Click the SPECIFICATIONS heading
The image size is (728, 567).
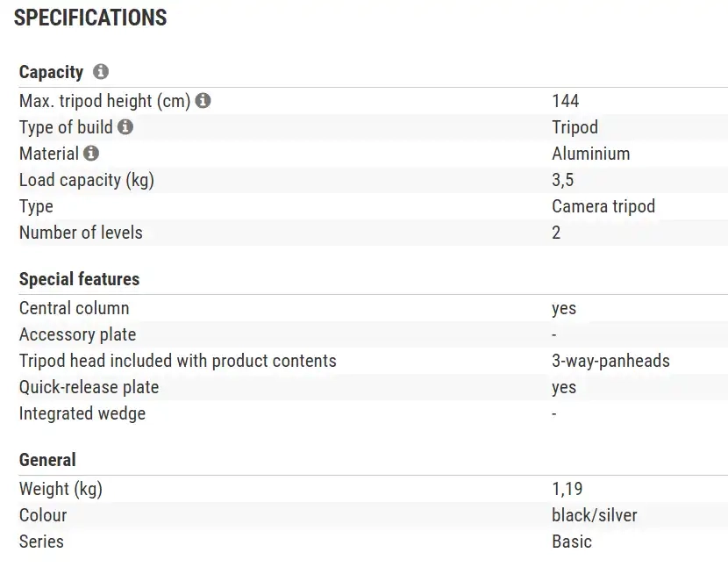point(90,18)
